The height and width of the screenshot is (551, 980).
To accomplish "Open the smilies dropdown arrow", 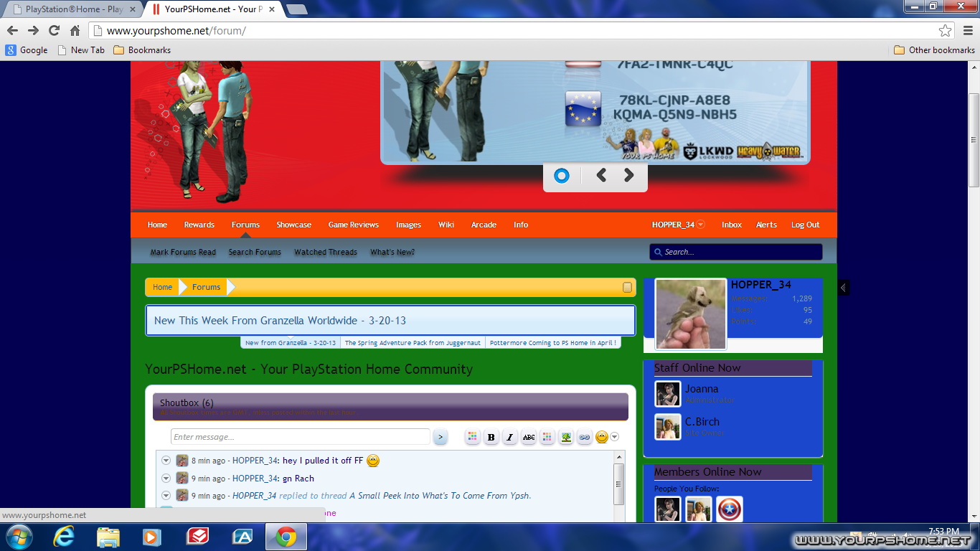I will pyautogui.click(x=615, y=437).
